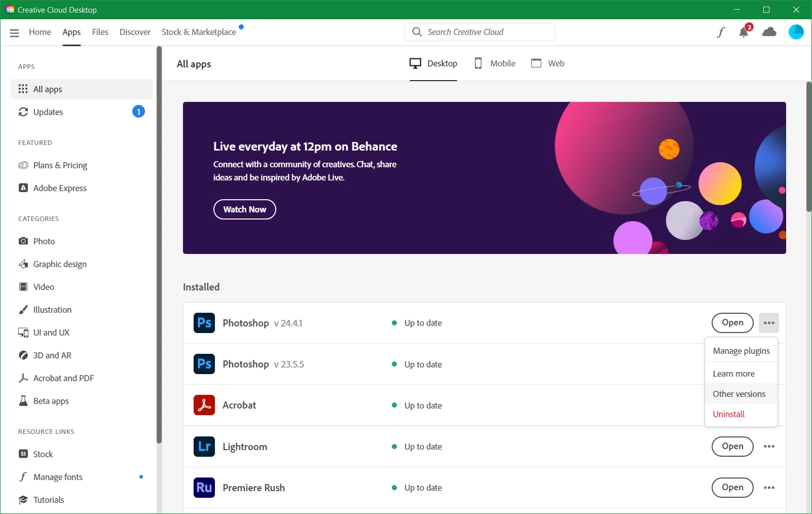Go to the Files tab

100,32
